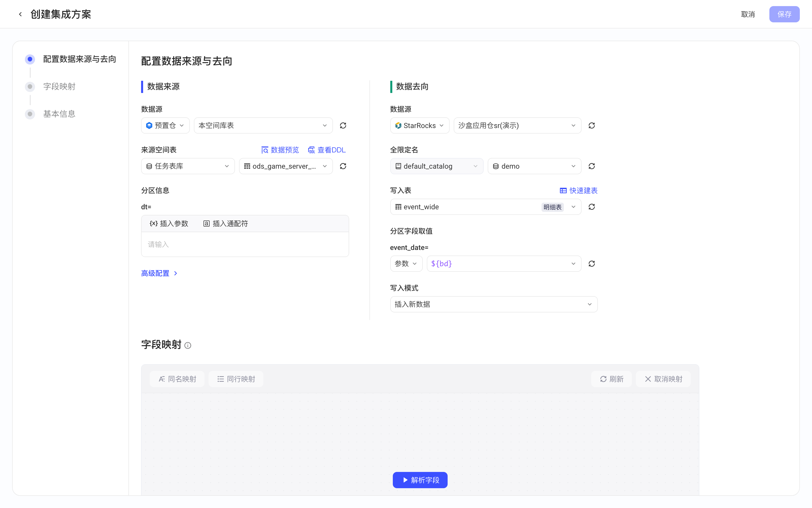Click the 分区信息 label
The width and height of the screenshot is (812, 508).
[155, 190]
